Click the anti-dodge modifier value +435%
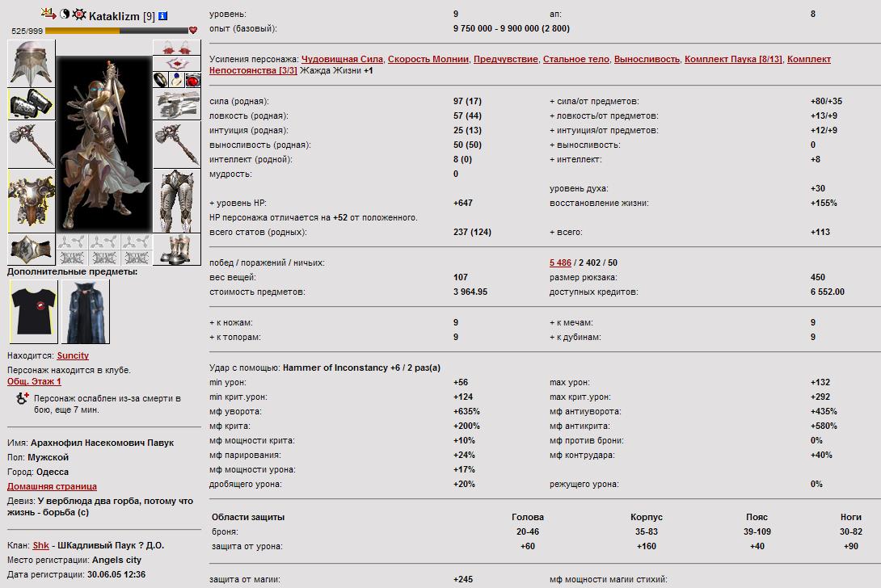 [824, 411]
